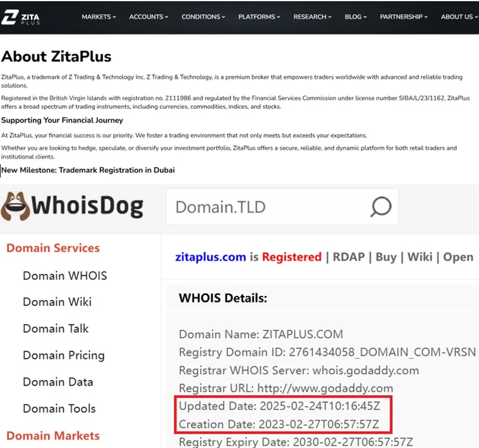Click the Creation Date line
This screenshot has width=479, height=448.
pyautogui.click(x=279, y=424)
